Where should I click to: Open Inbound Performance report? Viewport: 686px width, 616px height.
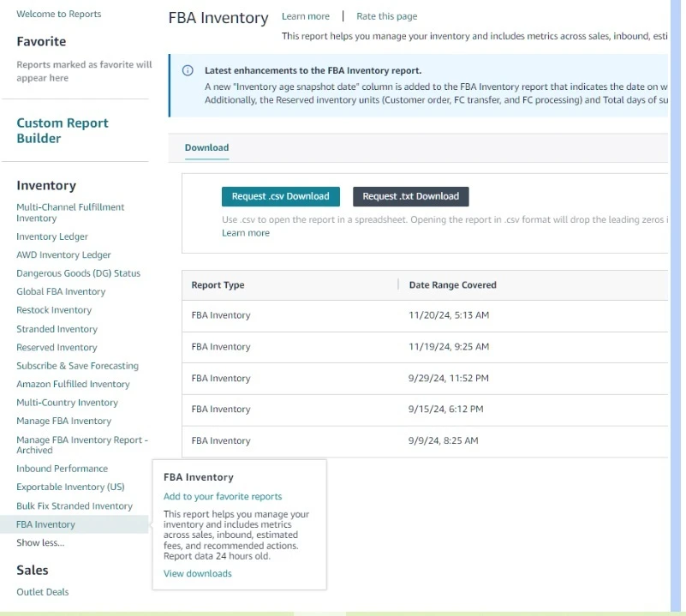tap(63, 469)
